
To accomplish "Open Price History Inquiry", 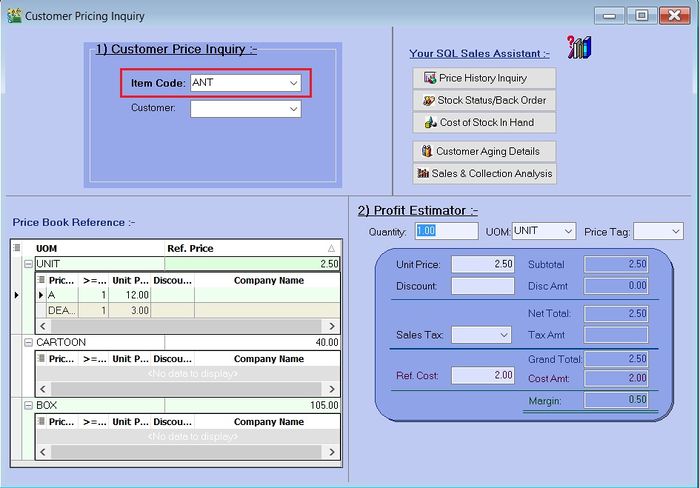I will click(483, 77).
